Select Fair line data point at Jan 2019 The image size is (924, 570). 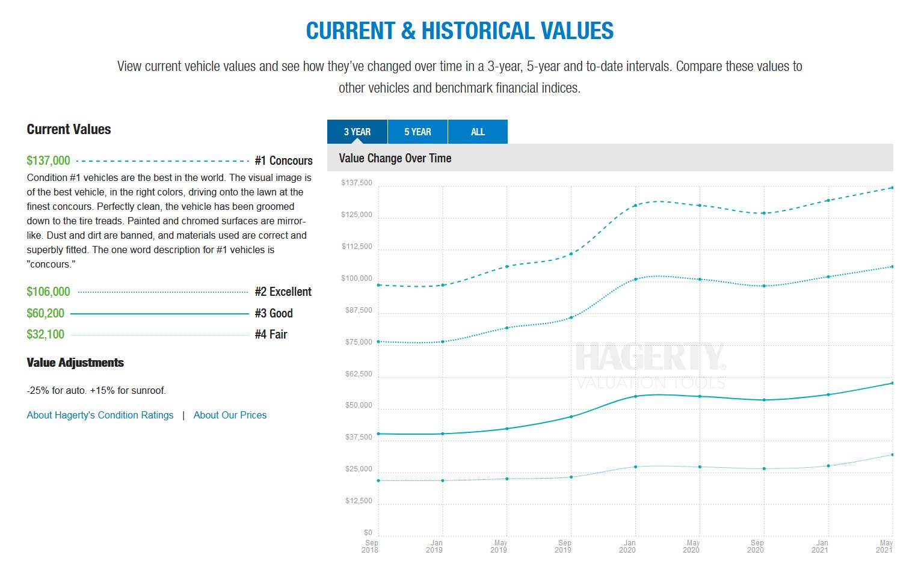(443, 480)
